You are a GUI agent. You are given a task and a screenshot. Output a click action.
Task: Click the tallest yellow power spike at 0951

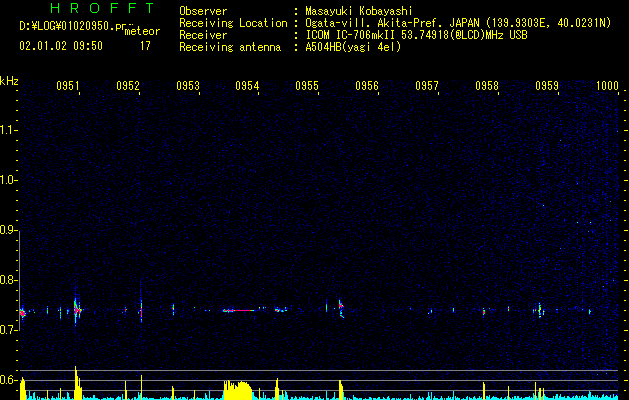(77, 383)
